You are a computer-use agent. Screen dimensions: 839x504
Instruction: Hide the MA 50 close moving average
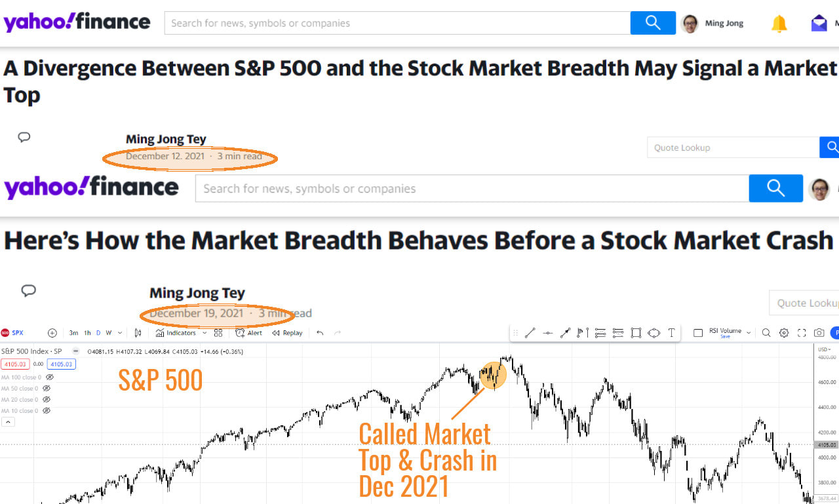[x=46, y=388]
